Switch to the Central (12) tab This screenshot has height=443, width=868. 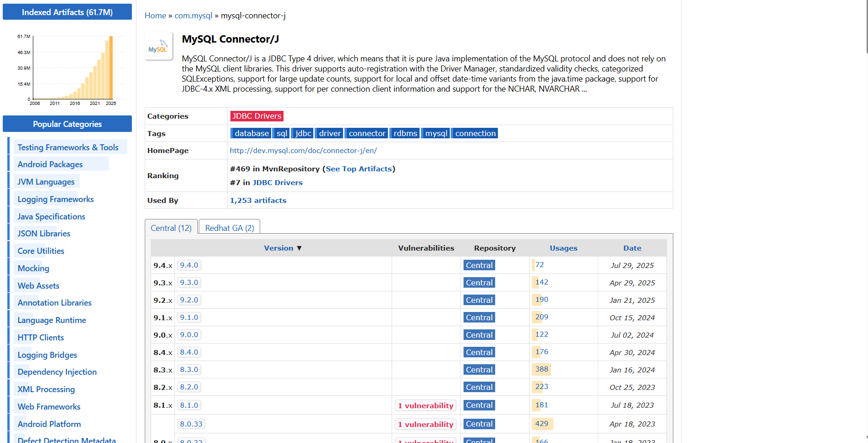pyautogui.click(x=171, y=228)
